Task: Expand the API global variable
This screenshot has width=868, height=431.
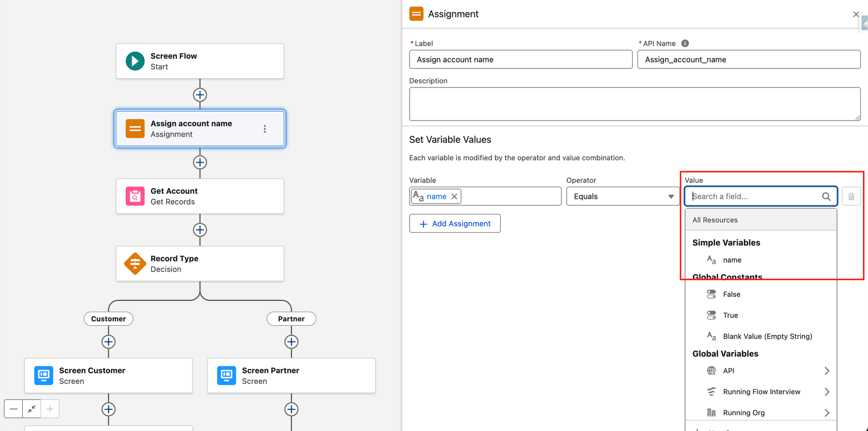Action: click(x=826, y=371)
